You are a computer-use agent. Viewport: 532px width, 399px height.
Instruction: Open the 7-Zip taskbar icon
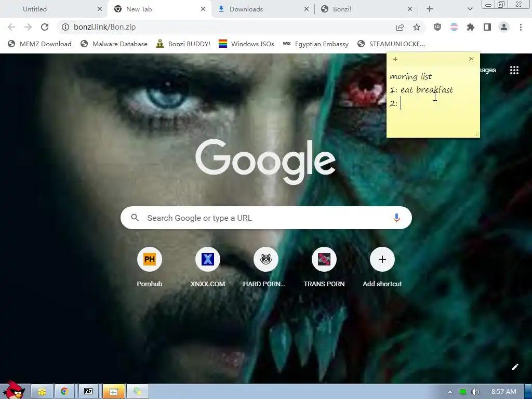(x=88, y=392)
